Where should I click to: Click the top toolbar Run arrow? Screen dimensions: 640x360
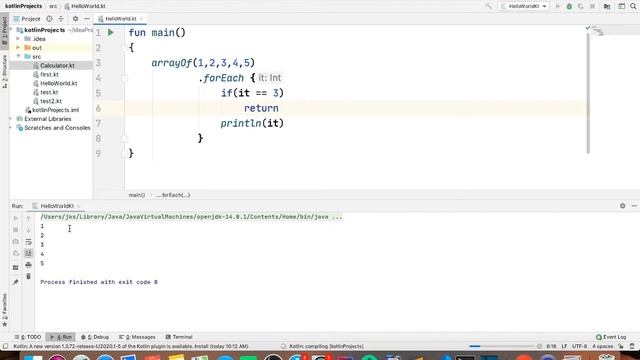[558, 6]
